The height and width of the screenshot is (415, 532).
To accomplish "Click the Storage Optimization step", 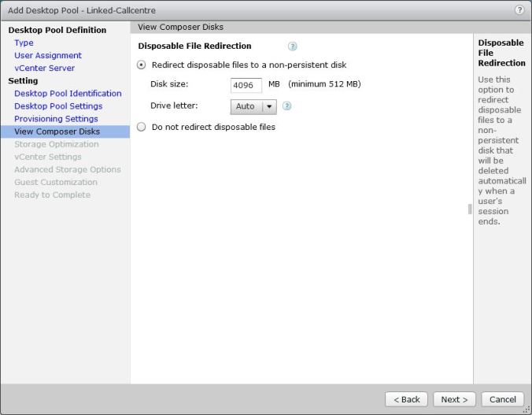I will [57, 144].
